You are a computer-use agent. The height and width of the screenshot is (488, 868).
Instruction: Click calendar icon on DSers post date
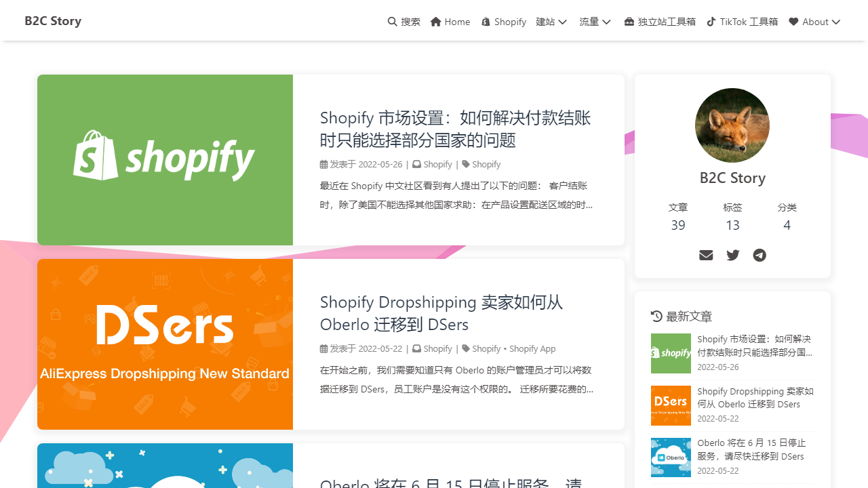pyautogui.click(x=323, y=348)
